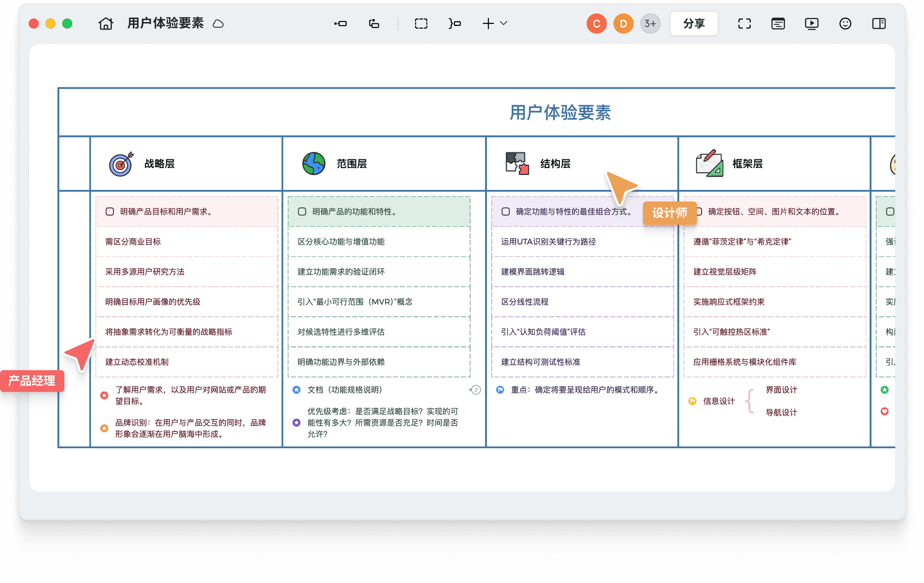The width and height of the screenshot is (924, 583).
Task: Click the cloud sync icon next to the title
Action: (218, 24)
